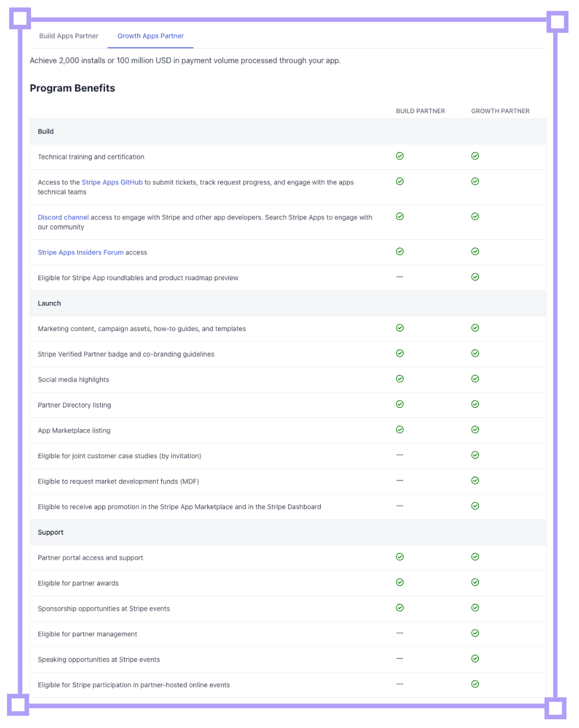
Task: Click Growth Partner checkmark for App Marketplace listing
Action: coord(475,430)
